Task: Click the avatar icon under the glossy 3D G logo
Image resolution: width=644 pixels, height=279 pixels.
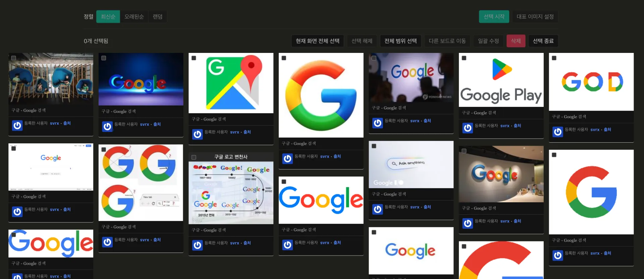Action: pyautogui.click(x=287, y=158)
